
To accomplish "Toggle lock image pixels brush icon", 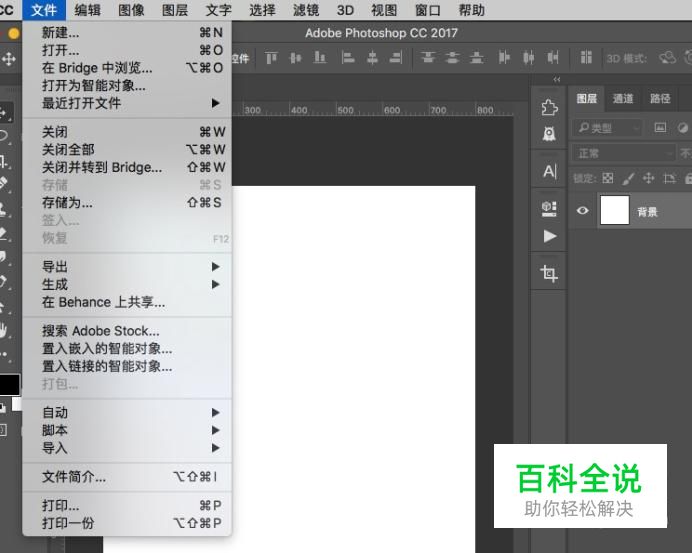I will click(x=628, y=178).
